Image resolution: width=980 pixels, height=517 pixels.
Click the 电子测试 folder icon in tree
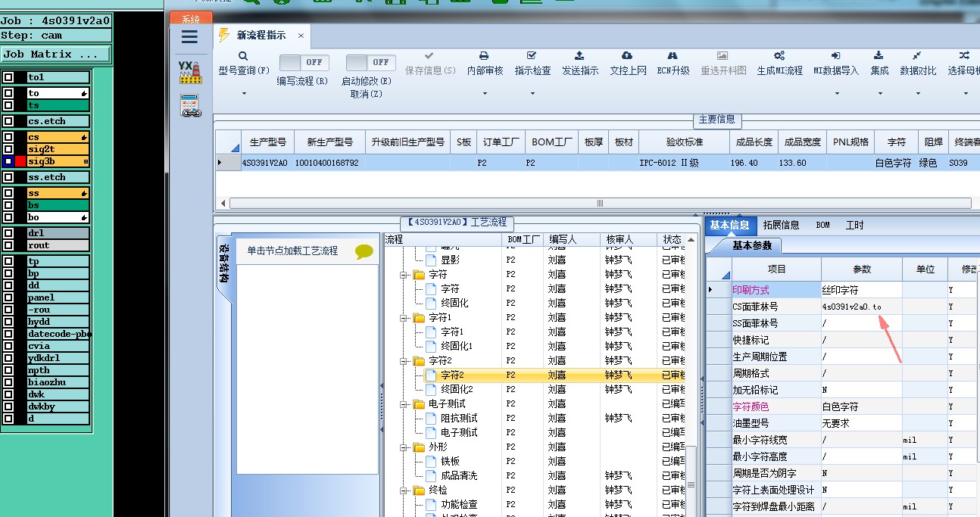[x=419, y=404]
